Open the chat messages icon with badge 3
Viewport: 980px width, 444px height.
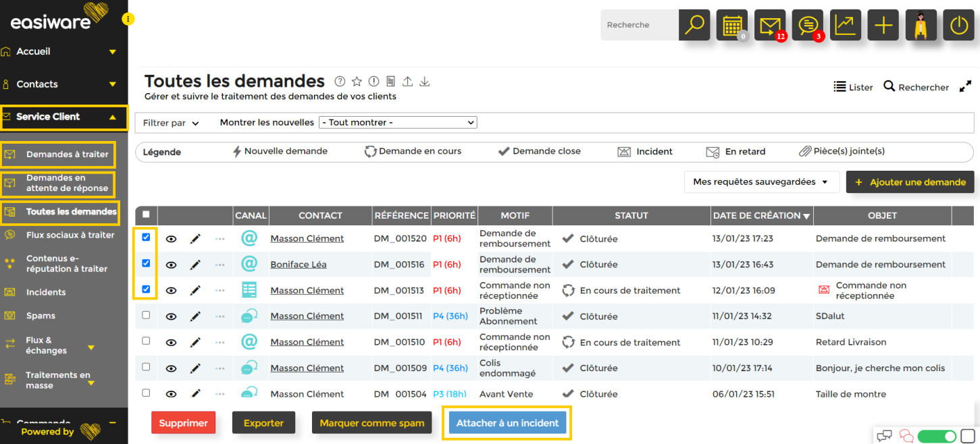[807, 25]
